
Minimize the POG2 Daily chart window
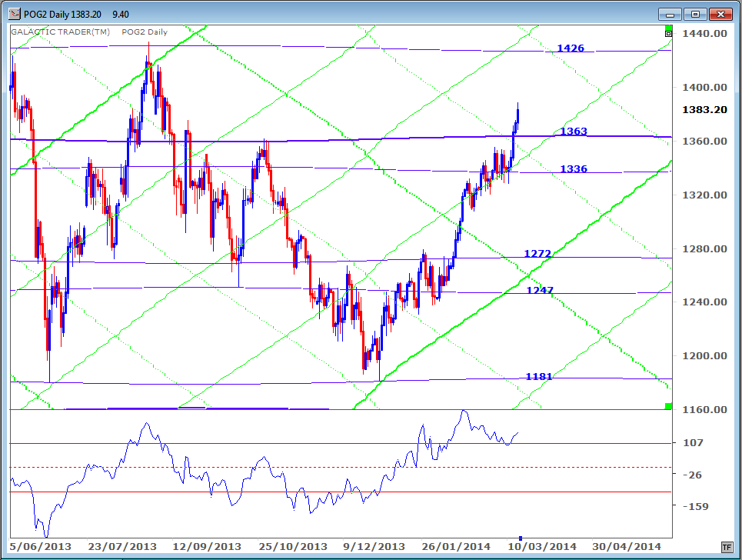[670, 14]
